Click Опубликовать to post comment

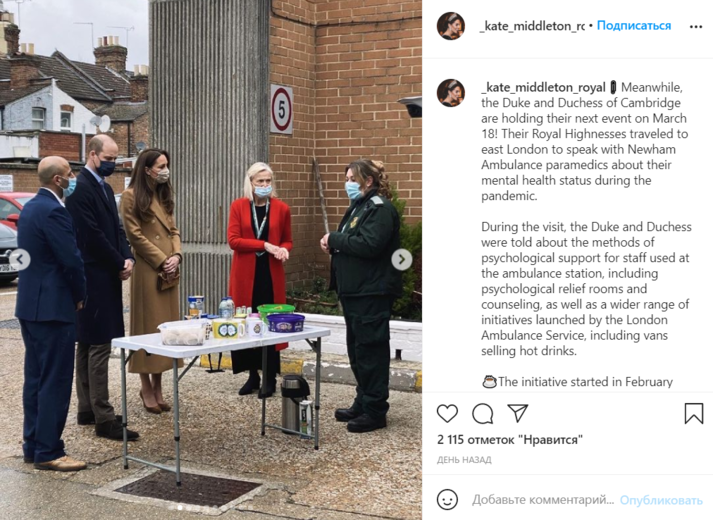pos(661,500)
